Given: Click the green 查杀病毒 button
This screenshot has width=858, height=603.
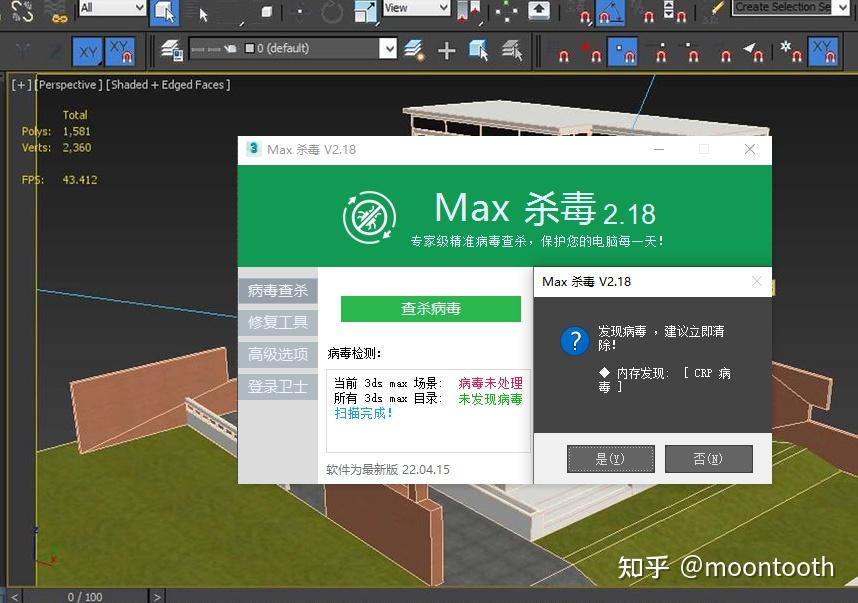Looking at the screenshot, I should pos(430,309).
